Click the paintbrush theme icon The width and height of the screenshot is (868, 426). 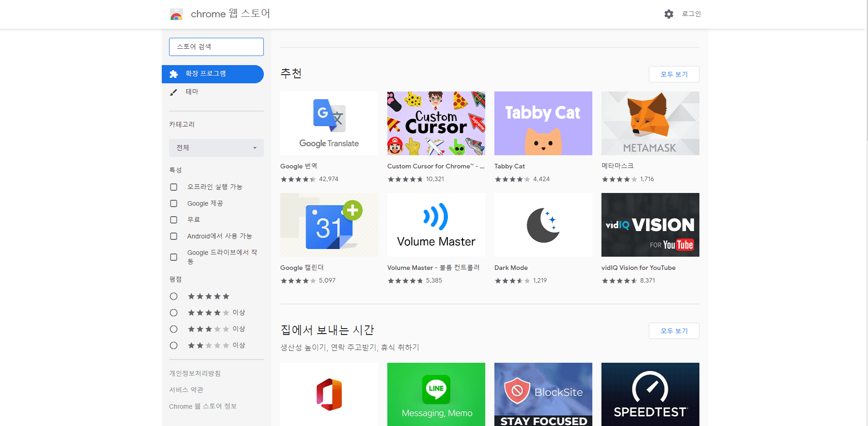coord(174,92)
